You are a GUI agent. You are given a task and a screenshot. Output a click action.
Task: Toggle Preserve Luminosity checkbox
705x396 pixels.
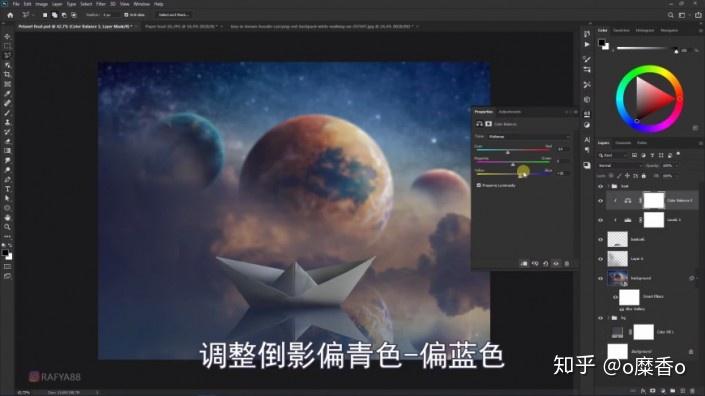pyautogui.click(x=479, y=185)
